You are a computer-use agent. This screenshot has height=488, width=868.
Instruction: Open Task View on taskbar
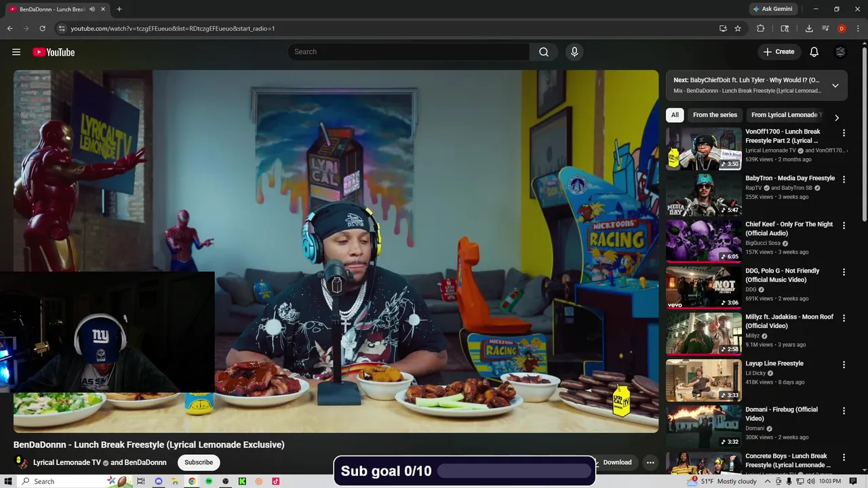point(141,481)
